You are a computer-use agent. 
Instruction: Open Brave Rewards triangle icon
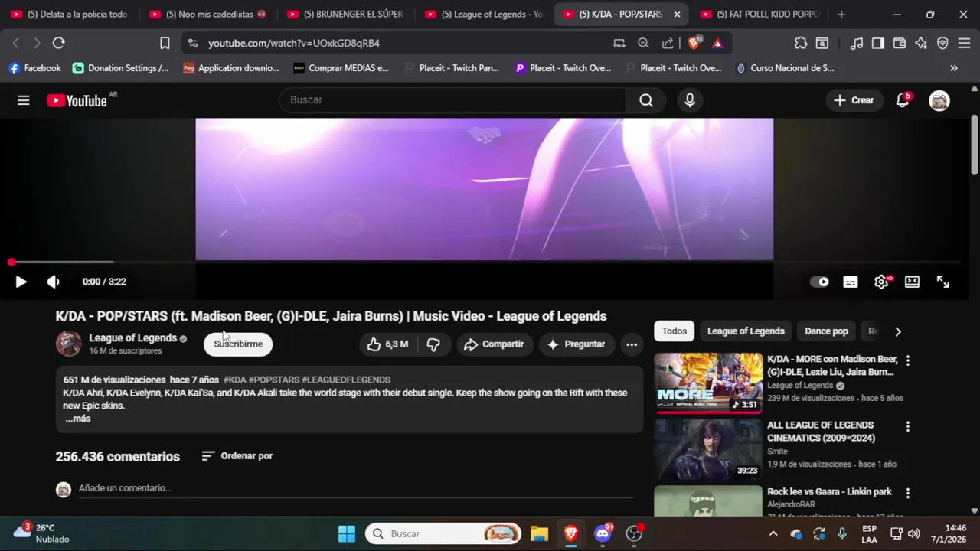click(717, 43)
